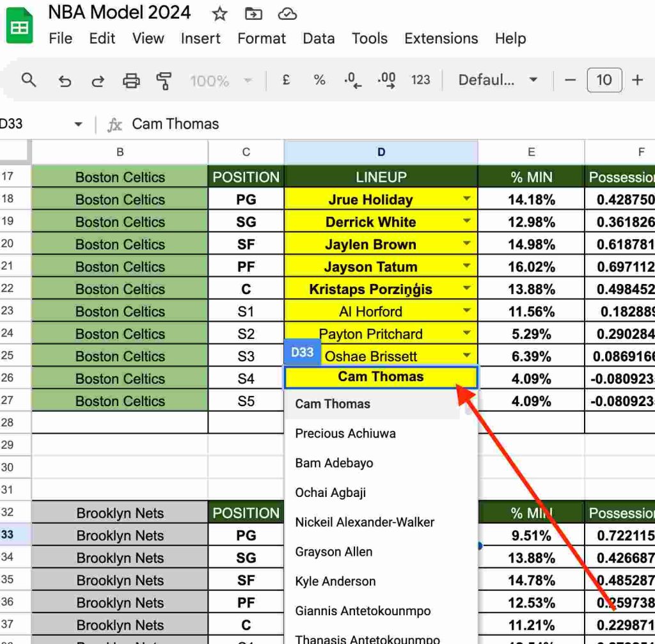Choose Cam Thomas from dropdown list
Viewport: 655px width, 644px height.
coord(372,404)
